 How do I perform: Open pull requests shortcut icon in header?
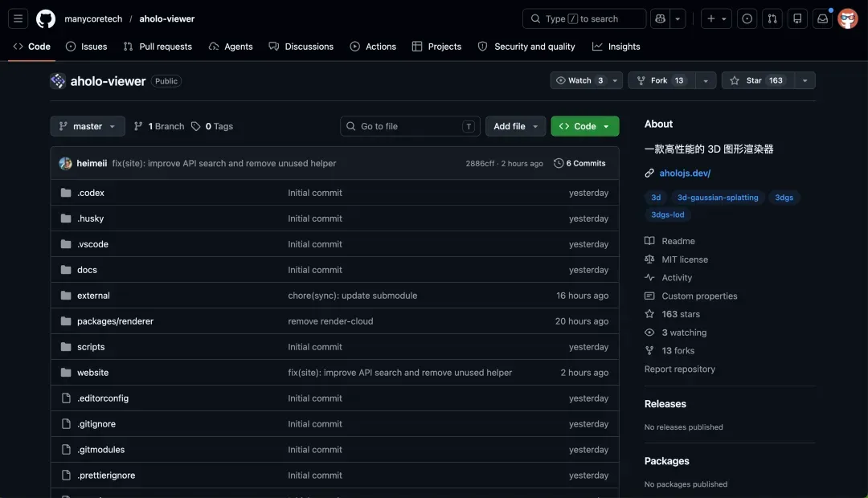(x=772, y=18)
